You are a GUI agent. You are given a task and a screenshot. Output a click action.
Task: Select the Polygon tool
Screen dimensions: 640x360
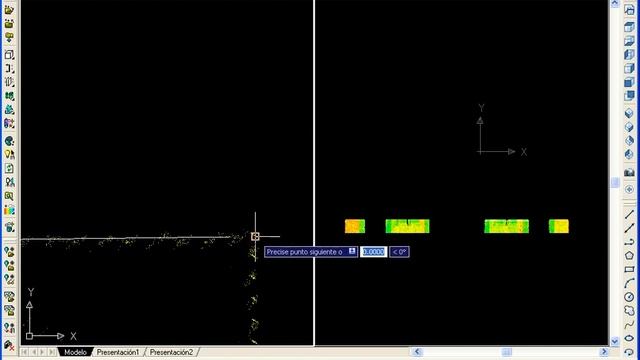(629, 256)
